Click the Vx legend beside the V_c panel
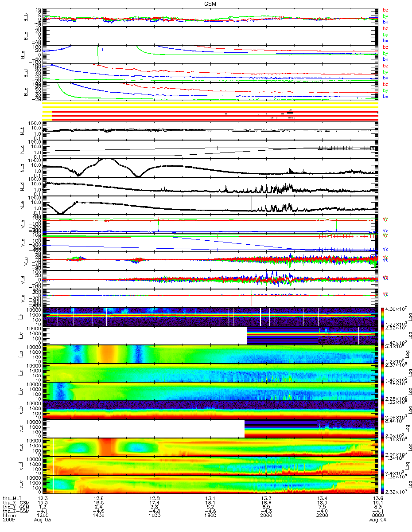 [385, 250]
